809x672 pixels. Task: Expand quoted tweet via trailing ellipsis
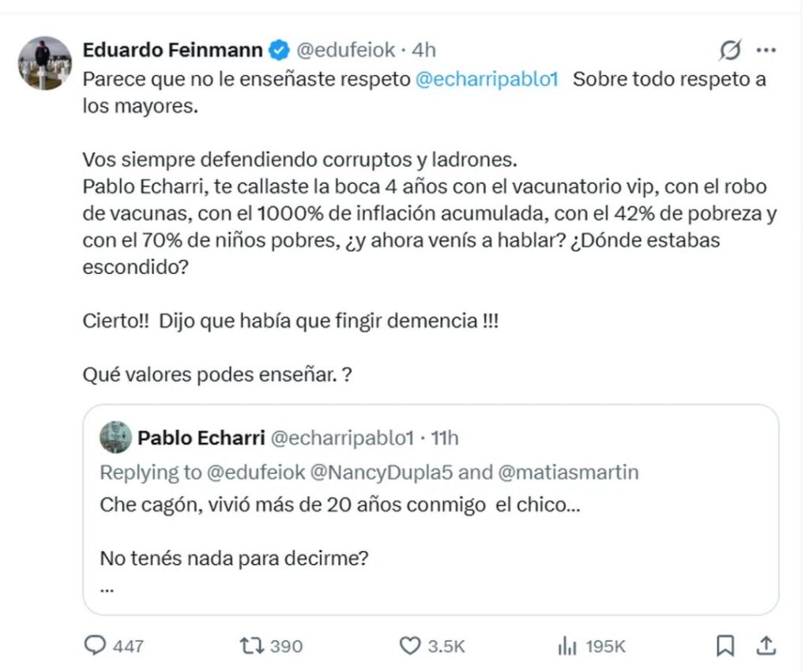(107, 589)
